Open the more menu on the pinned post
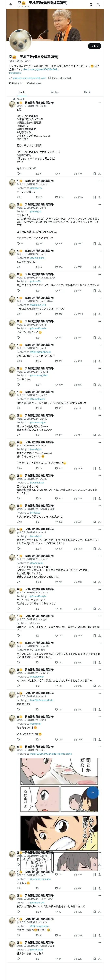The image size is (110, 980). tap(99, 103)
